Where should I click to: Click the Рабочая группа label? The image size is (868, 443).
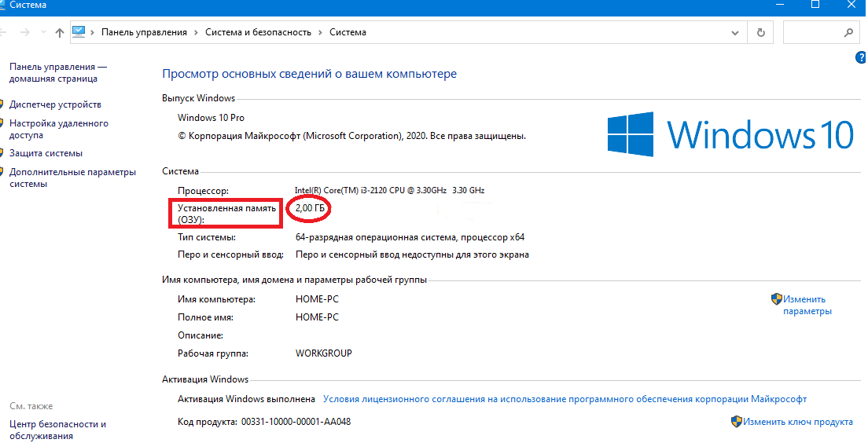pyautogui.click(x=213, y=353)
